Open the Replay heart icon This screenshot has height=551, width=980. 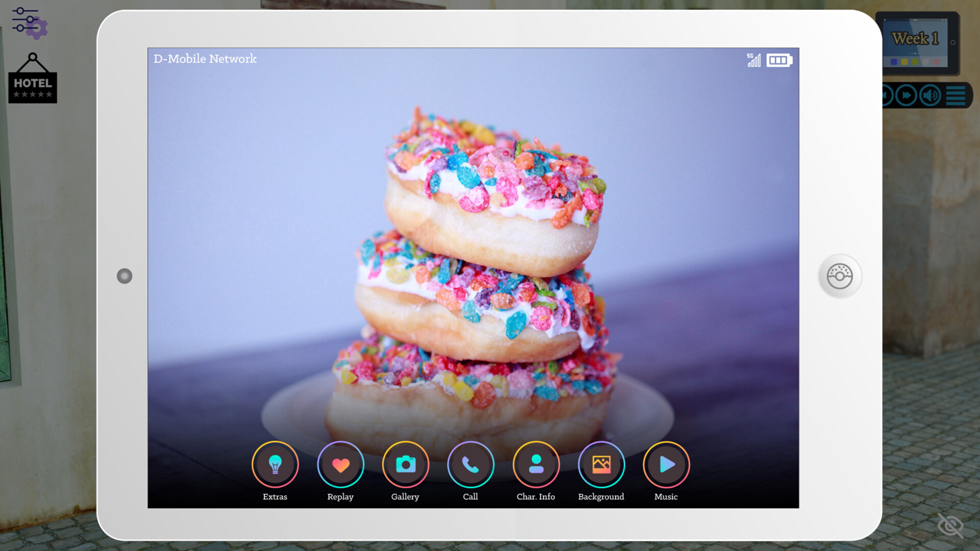click(x=340, y=464)
